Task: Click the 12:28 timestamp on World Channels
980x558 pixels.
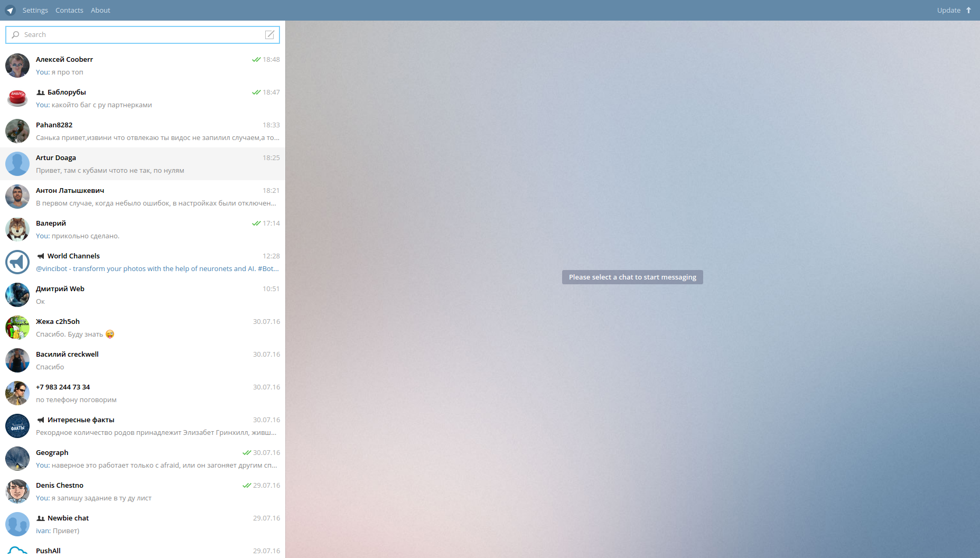Action: pos(271,256)
